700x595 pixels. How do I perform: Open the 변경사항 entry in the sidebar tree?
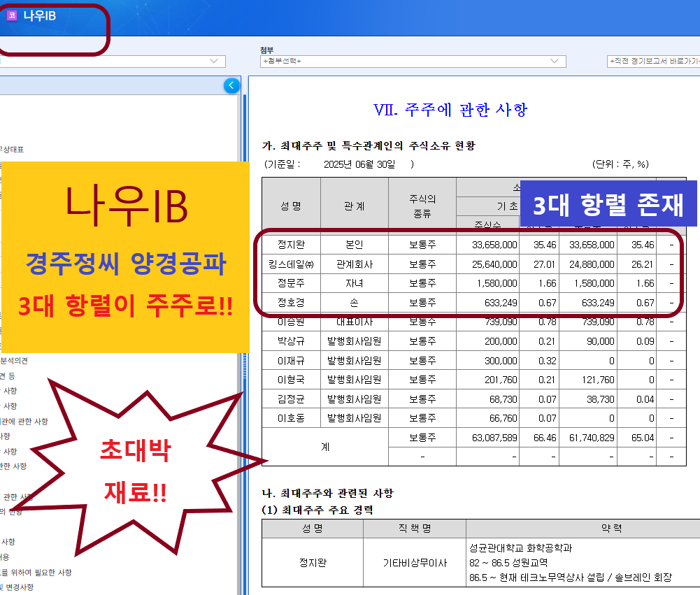[17, 587]
